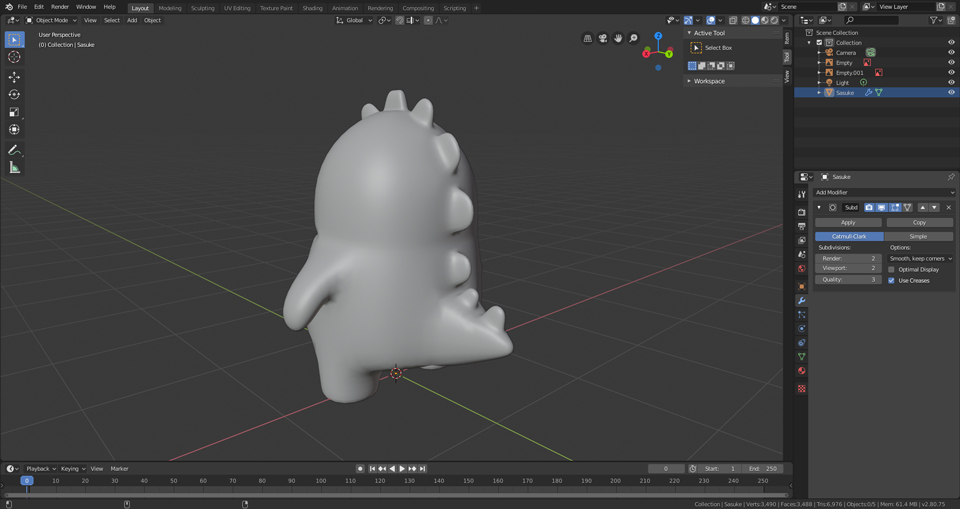The height and width of the screenshot is (509, 960).
Task: Open the Object Mode dropdown
Action: point(51,20)
